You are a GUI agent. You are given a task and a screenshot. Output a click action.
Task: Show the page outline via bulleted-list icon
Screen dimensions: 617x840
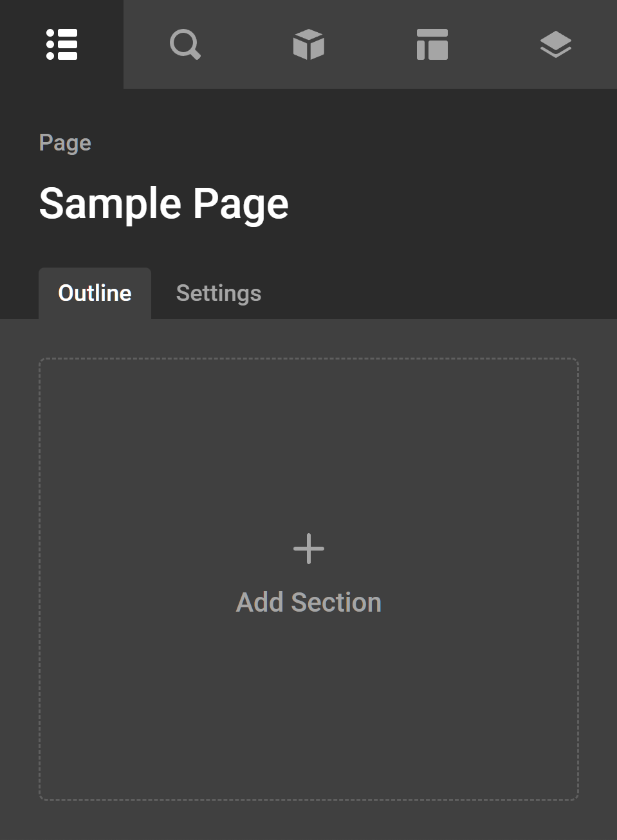[62, 44]
